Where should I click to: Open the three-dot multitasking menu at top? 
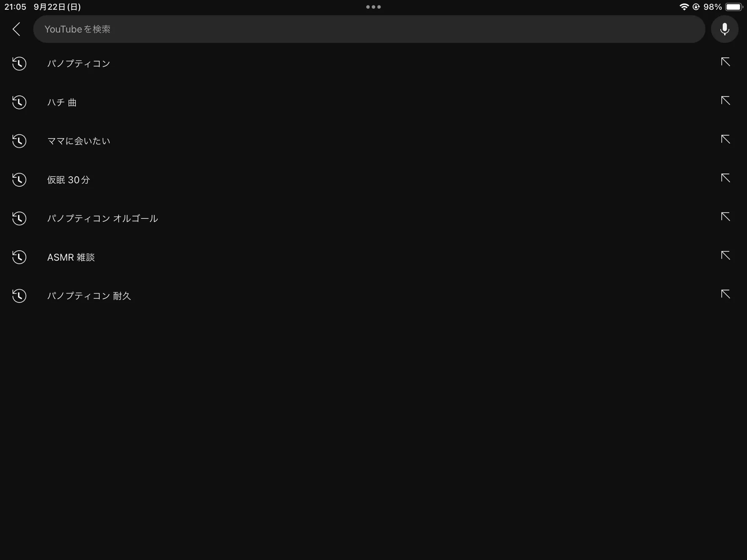point(373,7)
